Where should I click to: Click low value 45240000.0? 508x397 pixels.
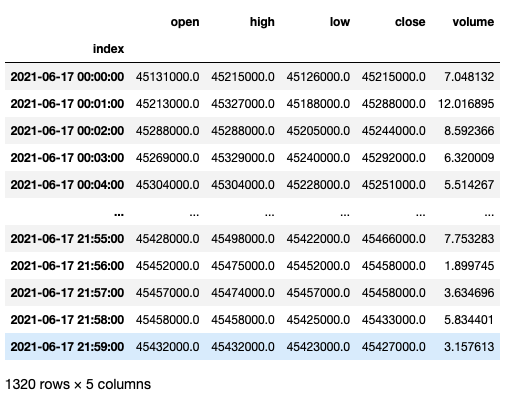(318, 158)
